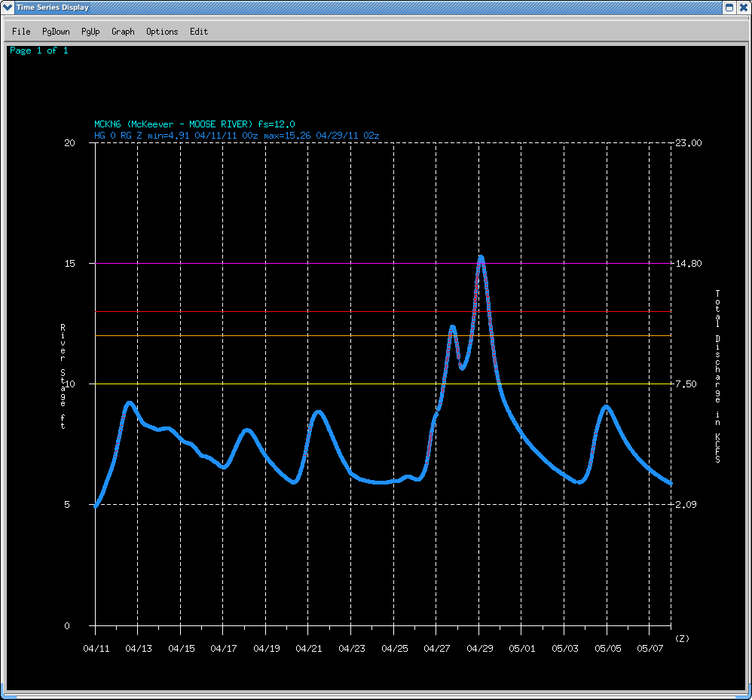Click the "15" river stage axis value
This screenshot has width=752, height=700.
pos(69,263)
